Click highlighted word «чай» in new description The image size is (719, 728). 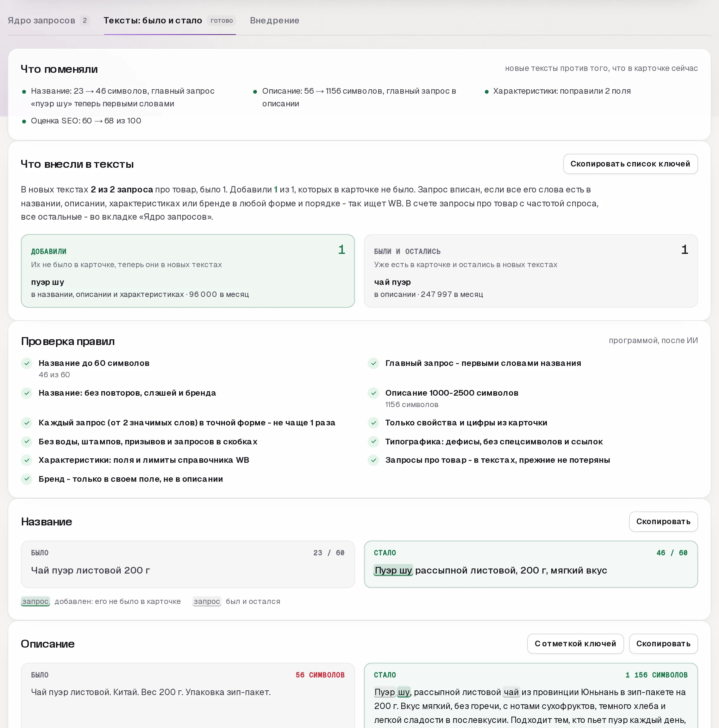[x=511, y=692]
